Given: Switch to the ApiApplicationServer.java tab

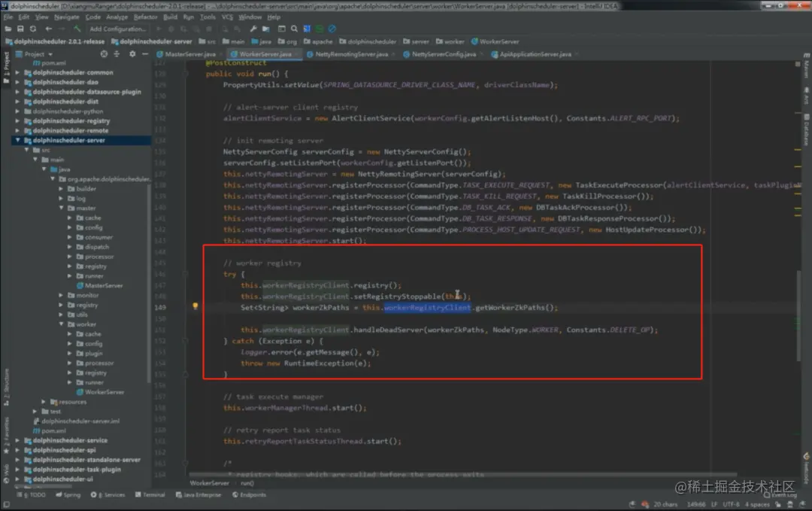Looking at the screenshot, I should pos(535,54).
